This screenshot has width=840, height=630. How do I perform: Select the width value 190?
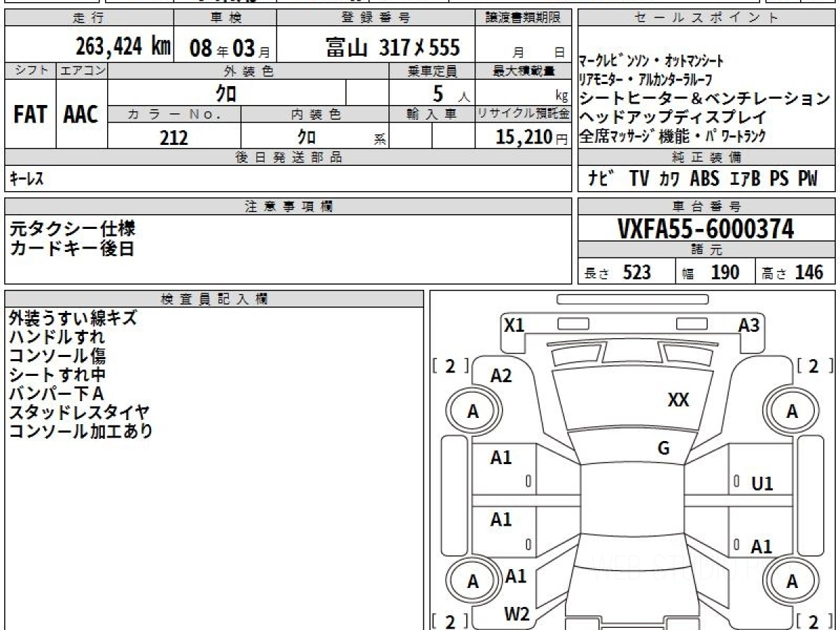(724, 272)
